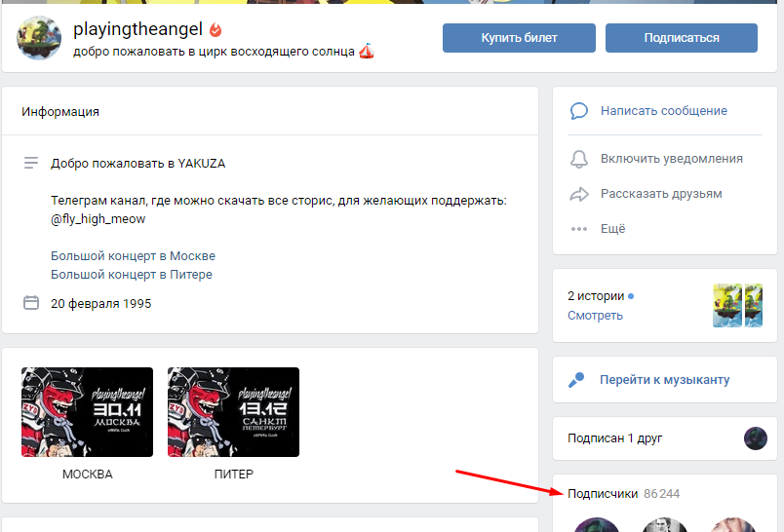Viewport: 784px width, 532px height.
Task: Click the ПИТЕР caption
Action: 233,475
